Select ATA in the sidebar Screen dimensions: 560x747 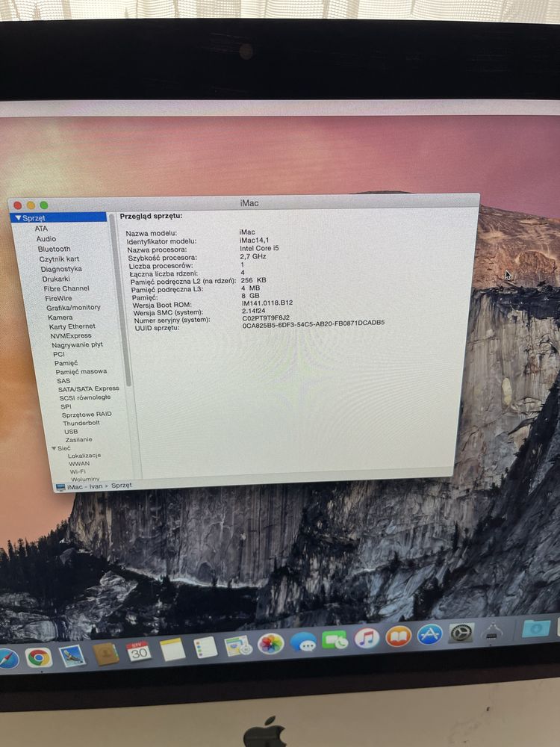coord(41,228)
